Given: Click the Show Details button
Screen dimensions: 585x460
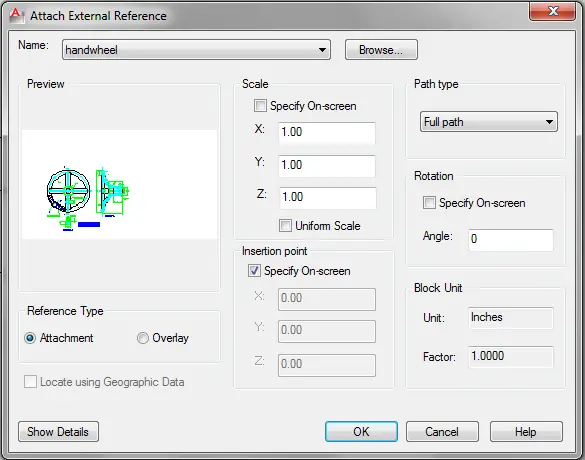Looking at the screenshot, I should (x=58, y=432).
